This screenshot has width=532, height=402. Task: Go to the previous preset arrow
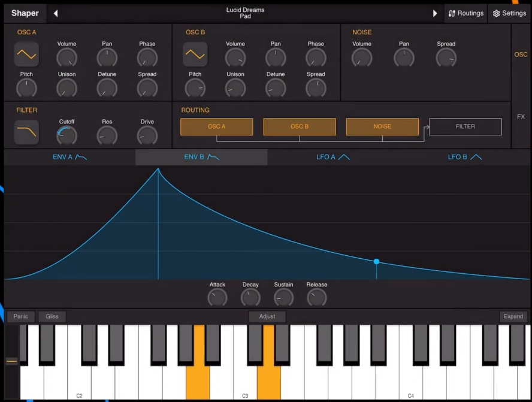(56, 13)
